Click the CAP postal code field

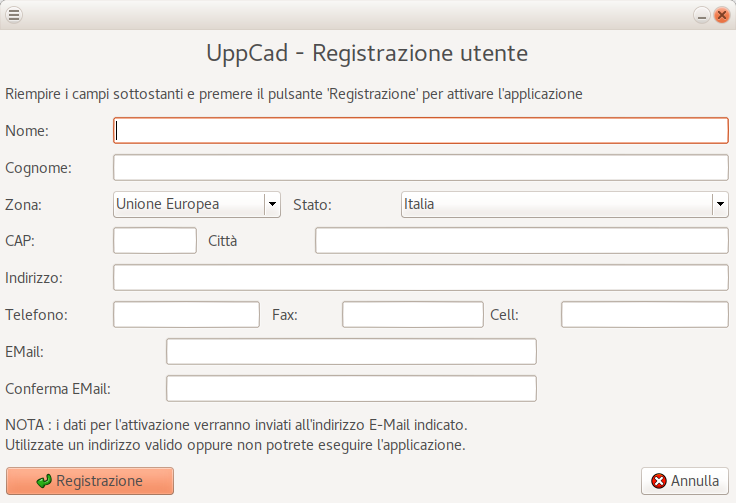(x=155, y=241)
